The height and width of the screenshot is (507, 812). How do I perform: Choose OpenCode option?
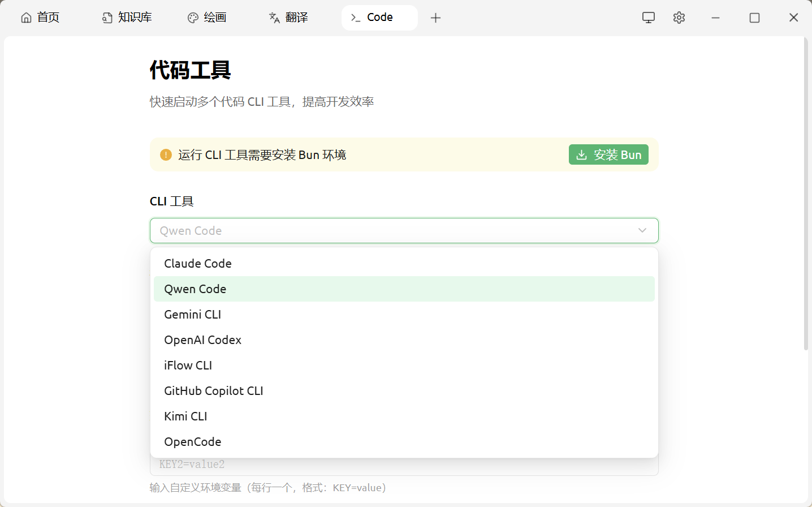pos(192,442)
